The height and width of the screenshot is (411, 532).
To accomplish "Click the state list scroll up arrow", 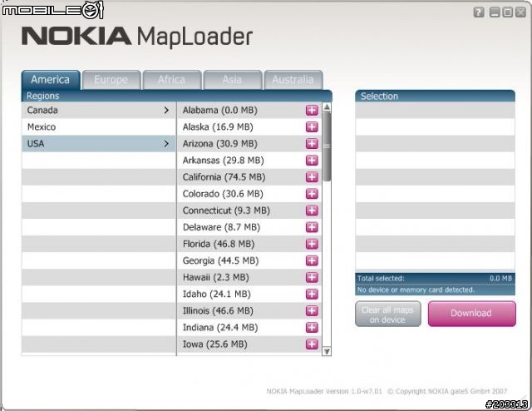I will (x=327, y=107).
